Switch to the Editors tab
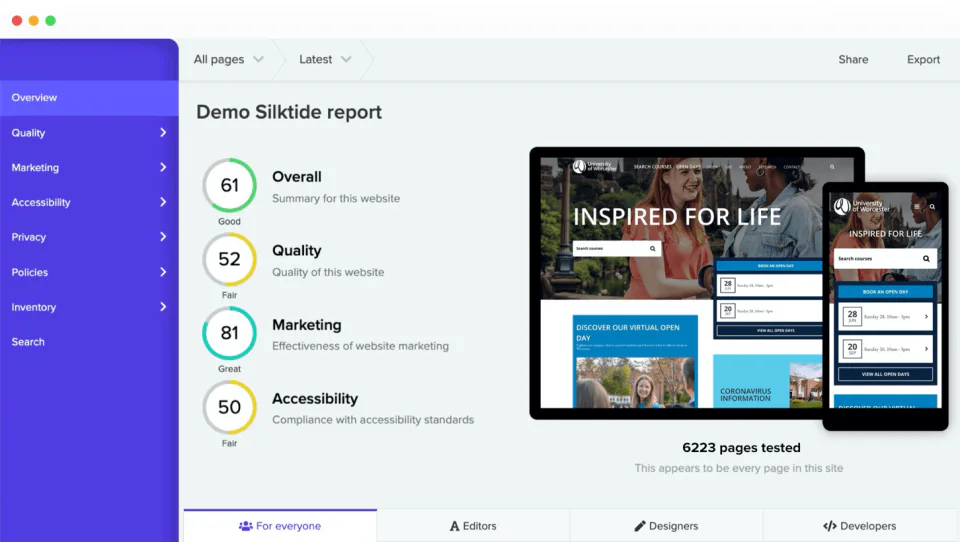The width and height of the screenshot is (960, 542). tap(473, 526)
